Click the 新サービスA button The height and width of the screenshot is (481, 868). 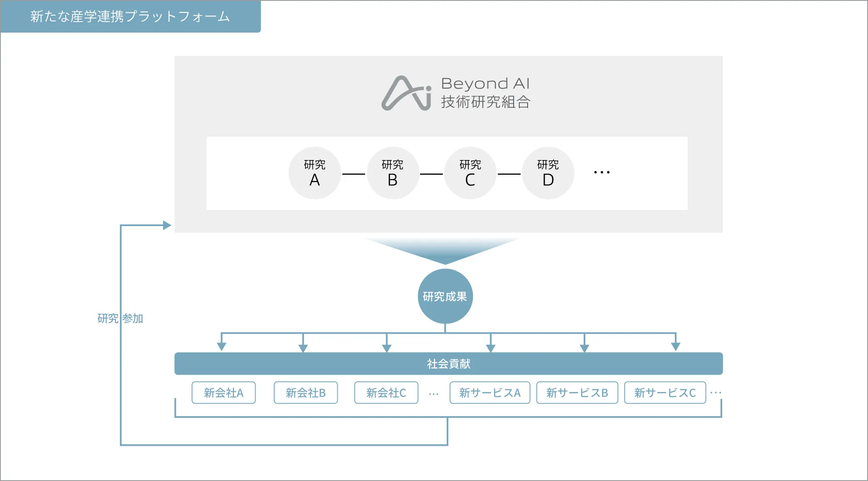(x=490, y=393)
